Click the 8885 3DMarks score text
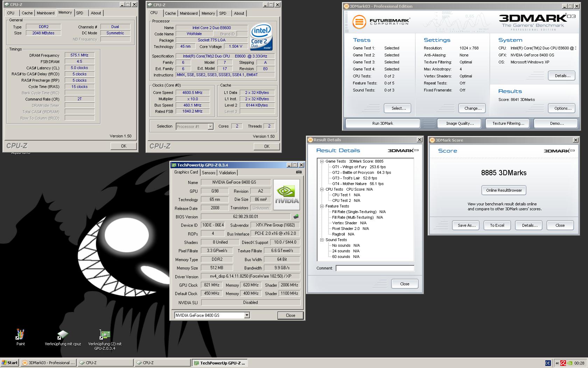588x368 pixels. (x=504, y=173)
